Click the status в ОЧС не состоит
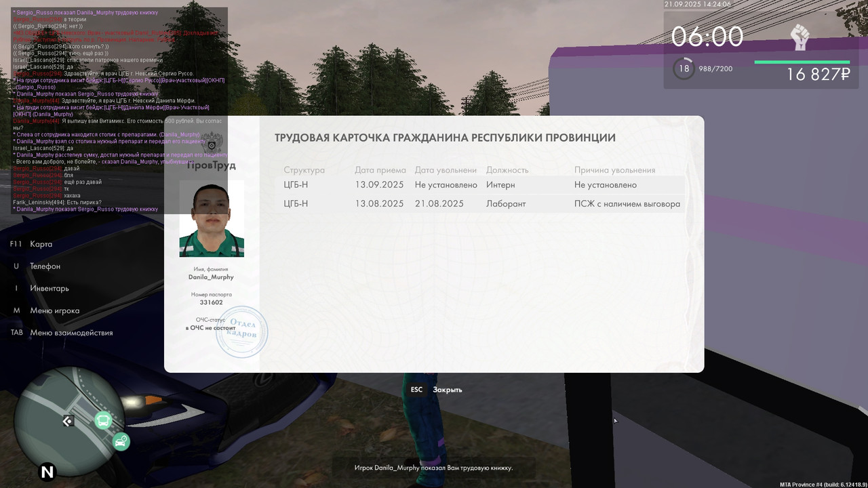This screenshot has width=868, height=488. [x=211, y=328]
